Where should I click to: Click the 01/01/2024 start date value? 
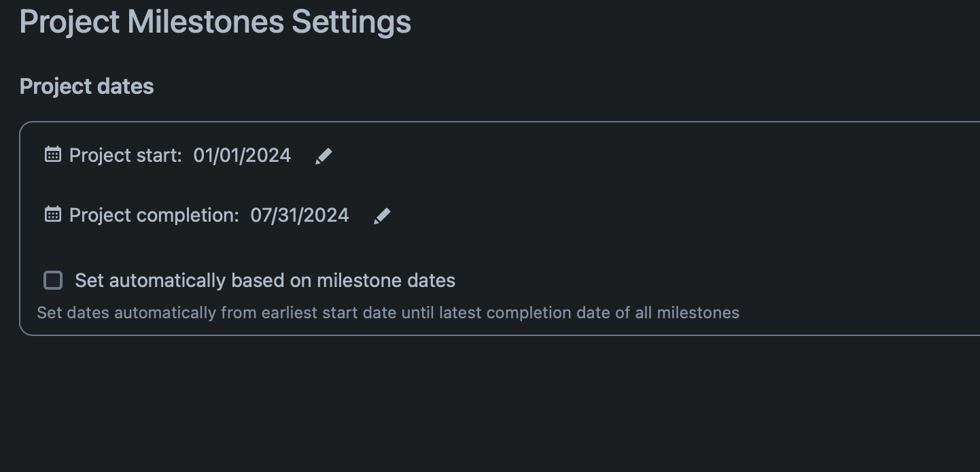click(242, 156)
